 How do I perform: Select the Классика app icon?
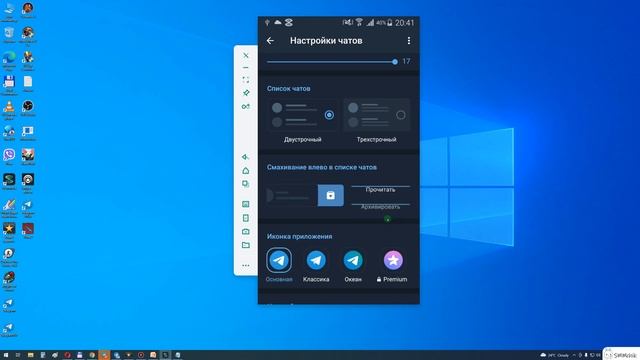click(x=316, y=260)
